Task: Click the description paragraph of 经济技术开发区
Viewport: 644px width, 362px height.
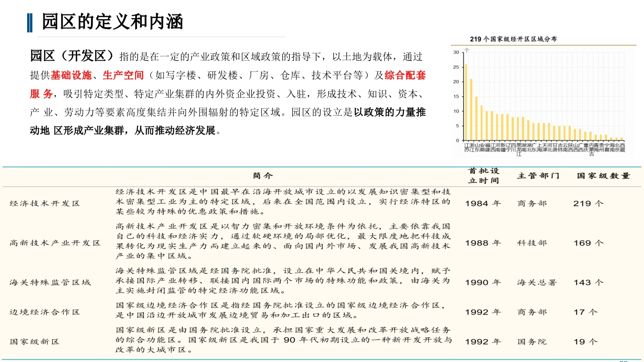Action: point(283,201)
